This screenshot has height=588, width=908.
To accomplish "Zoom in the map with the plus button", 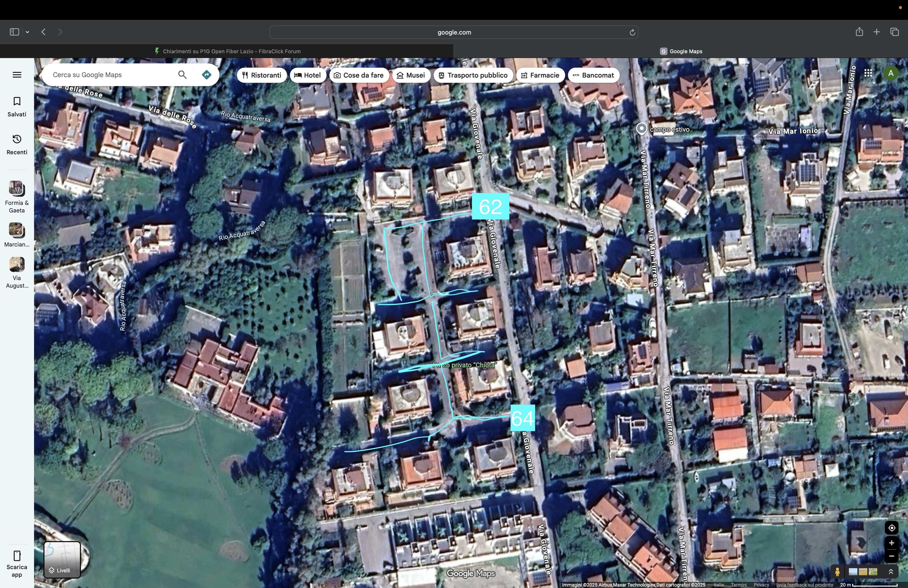I will [892, 543].
